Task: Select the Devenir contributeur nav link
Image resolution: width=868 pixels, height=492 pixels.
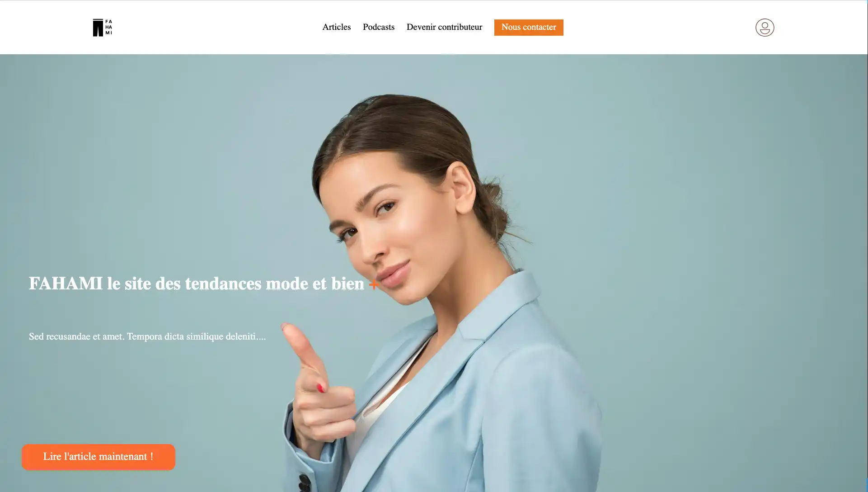Action: click(444, 27)
